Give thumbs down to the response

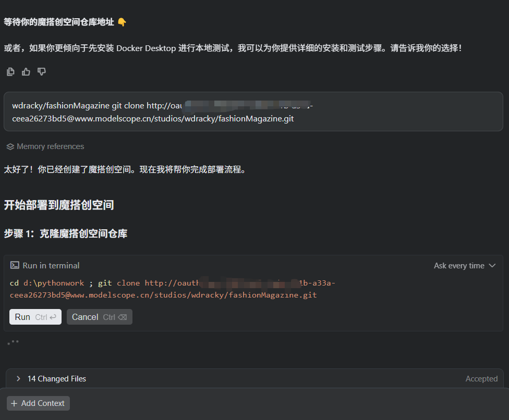[42, 72]
